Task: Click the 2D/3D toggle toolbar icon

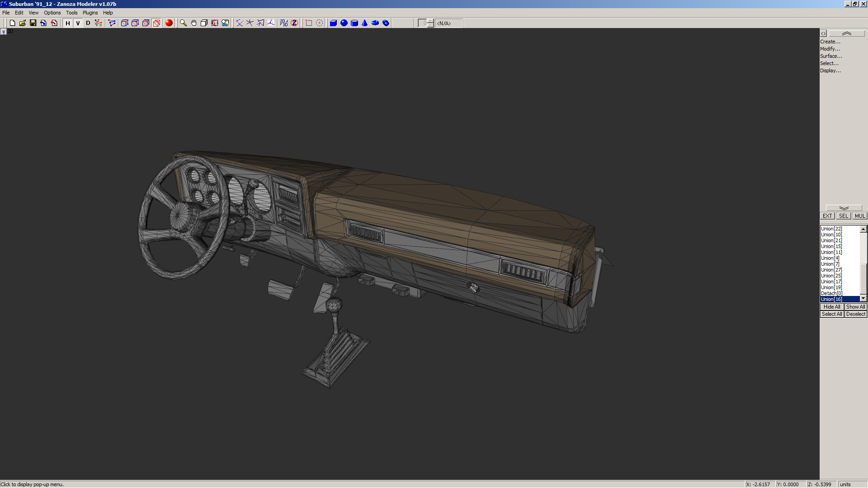Action: pos(283,23)
